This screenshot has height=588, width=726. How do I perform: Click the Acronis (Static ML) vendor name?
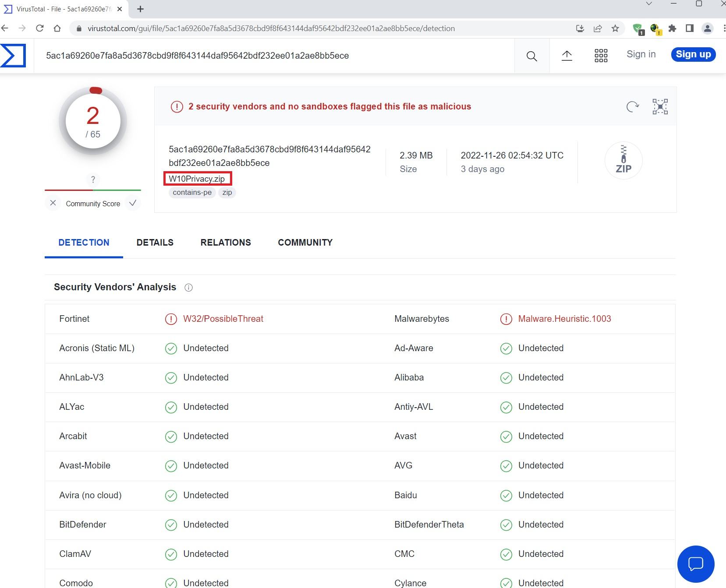point(97,348)
